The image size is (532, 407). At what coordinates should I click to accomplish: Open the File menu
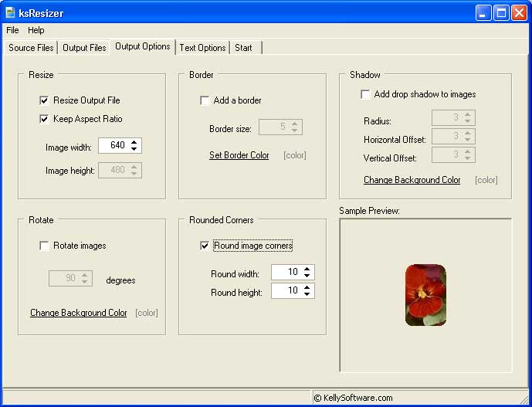[12, 30]
